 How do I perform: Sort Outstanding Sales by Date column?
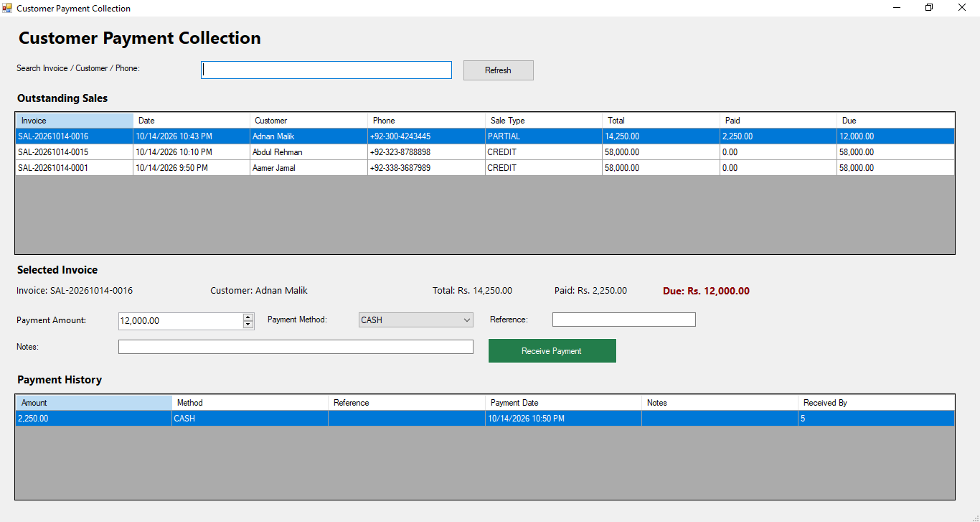(x=192, y=121)
